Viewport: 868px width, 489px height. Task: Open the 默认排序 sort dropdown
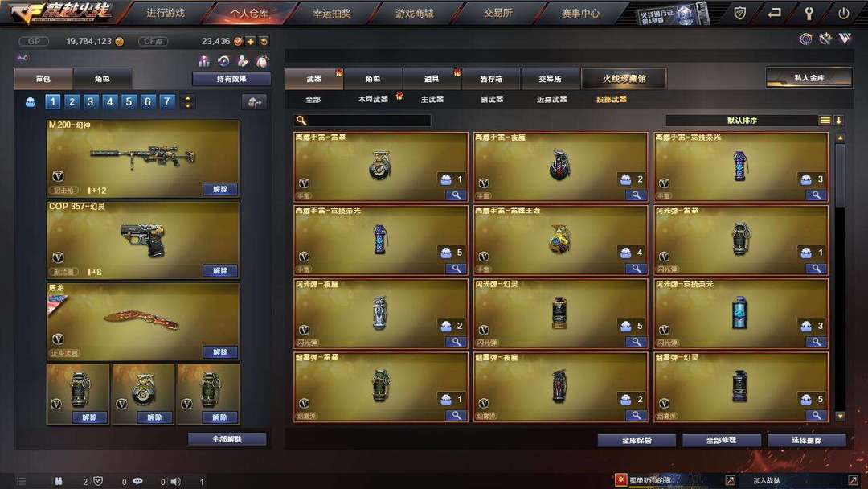point(742,120)
